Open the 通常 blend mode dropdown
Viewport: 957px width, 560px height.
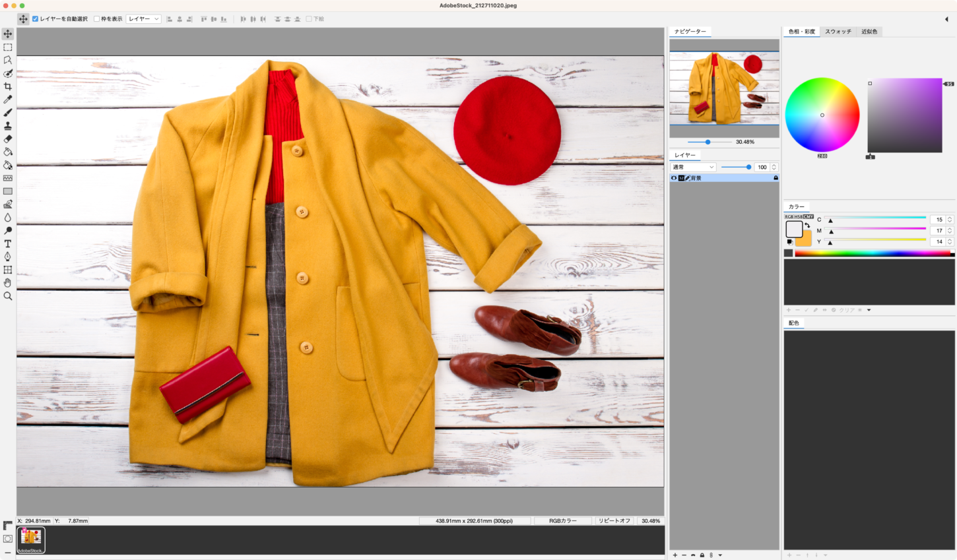pyautogui.click(x=693, y=168)
